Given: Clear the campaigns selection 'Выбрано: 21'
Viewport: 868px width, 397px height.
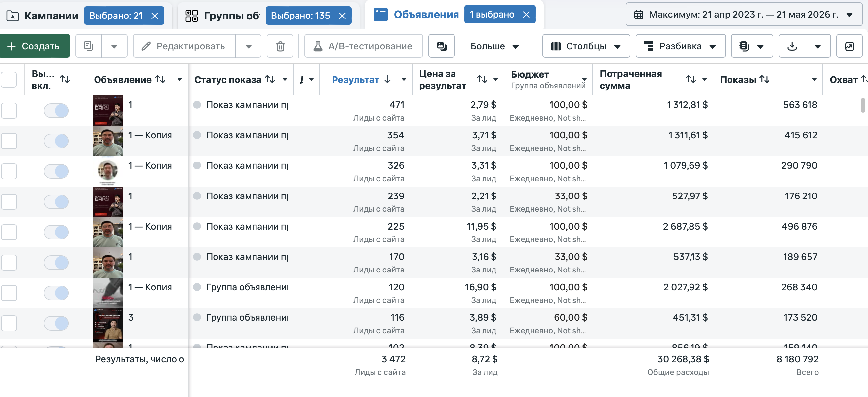Looking at the screenshot, I should pos(155,16).
